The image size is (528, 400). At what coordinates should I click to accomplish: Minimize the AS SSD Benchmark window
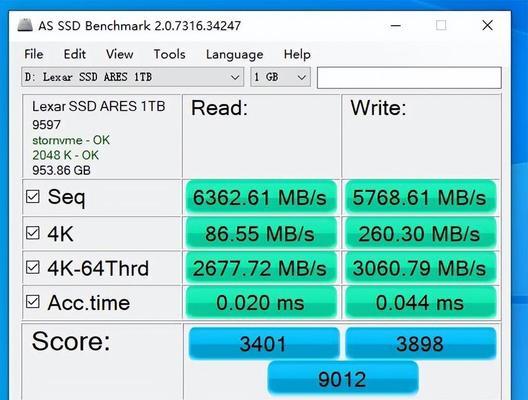point(396,26)
